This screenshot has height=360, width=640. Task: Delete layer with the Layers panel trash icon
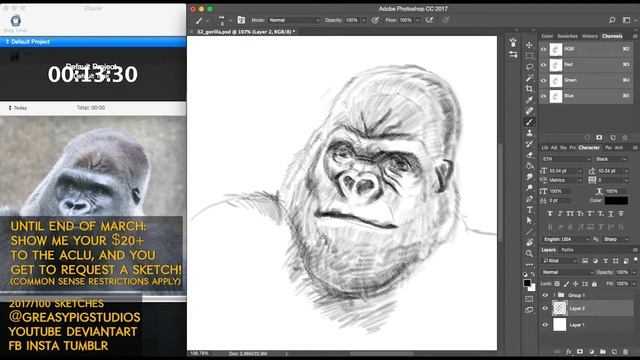tap(625, 351)
